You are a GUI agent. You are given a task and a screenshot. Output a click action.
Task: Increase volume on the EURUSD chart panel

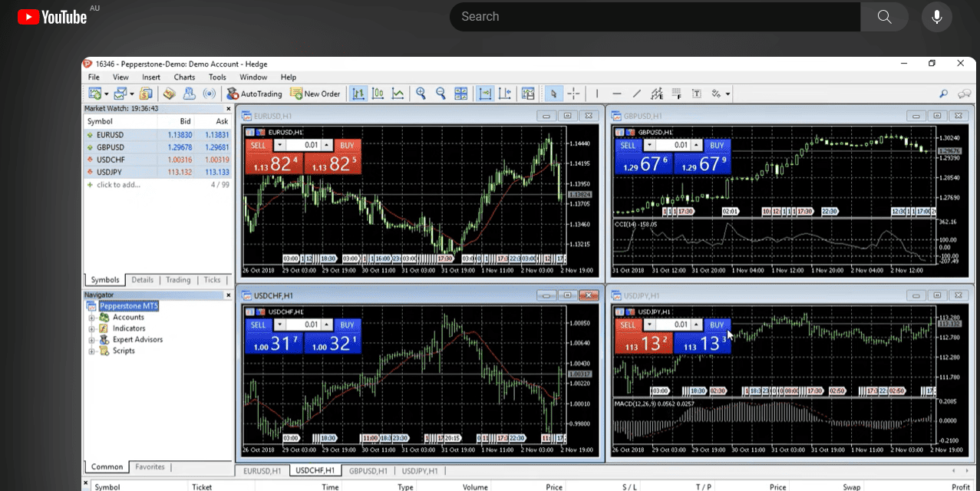click(327, 145)
